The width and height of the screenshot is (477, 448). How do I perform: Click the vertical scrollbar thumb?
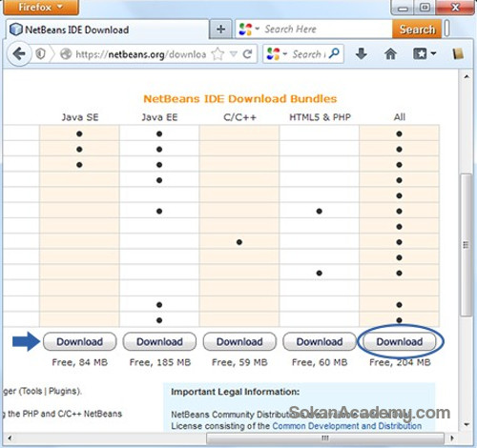[467, 245]
